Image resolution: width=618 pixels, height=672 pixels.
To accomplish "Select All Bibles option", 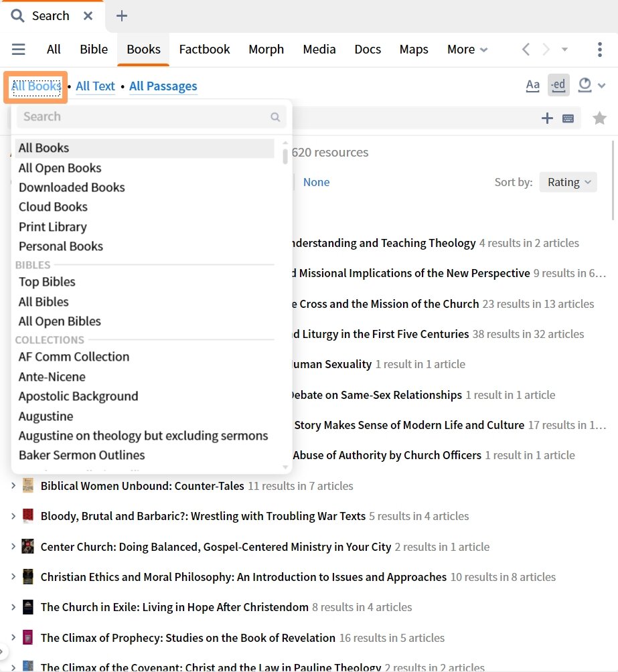I will coord(44,302).
